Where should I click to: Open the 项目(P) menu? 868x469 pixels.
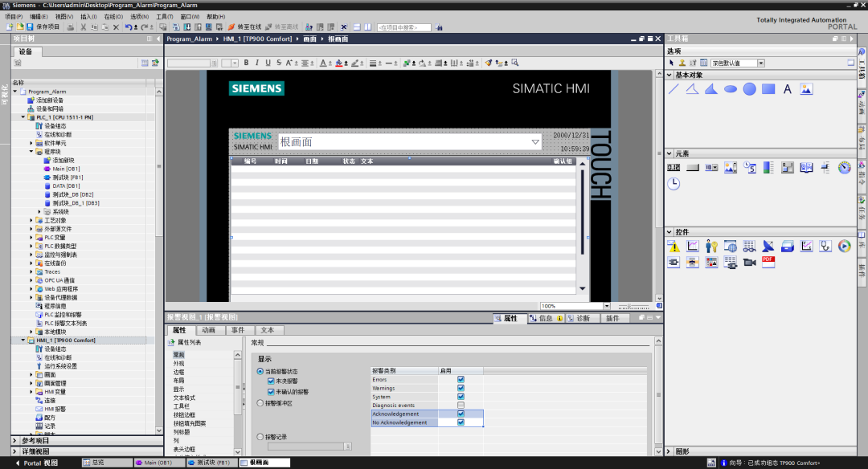click(x=14, y=17)
